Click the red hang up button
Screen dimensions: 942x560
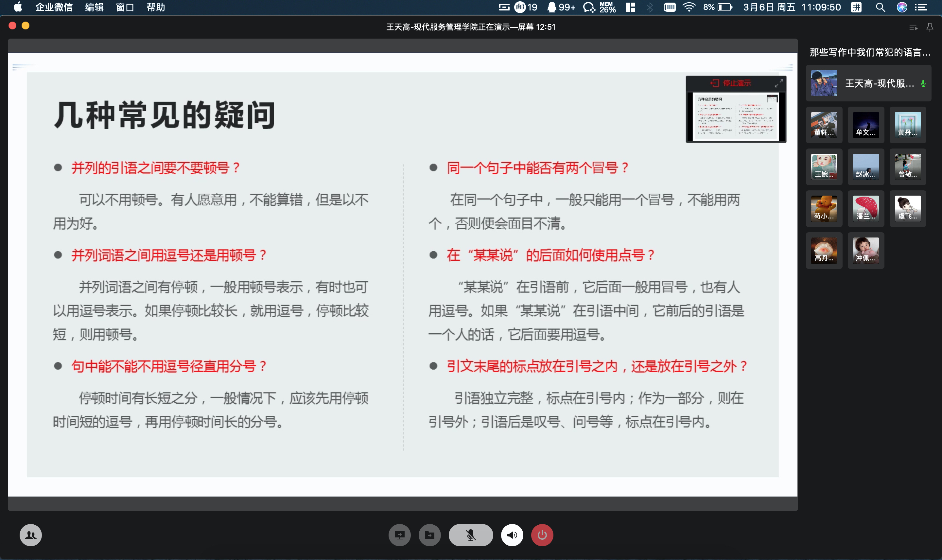(x=542, y=535)
